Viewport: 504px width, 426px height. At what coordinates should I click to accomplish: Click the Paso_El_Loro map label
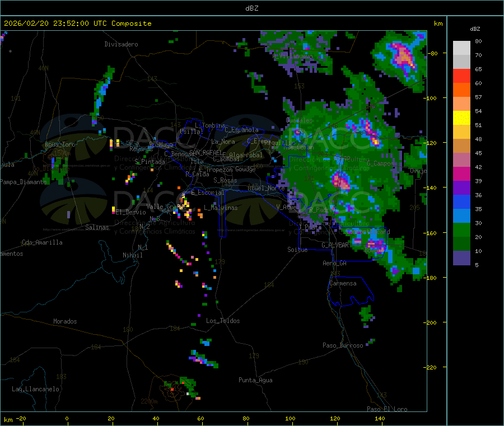click(x=387, y=409)
